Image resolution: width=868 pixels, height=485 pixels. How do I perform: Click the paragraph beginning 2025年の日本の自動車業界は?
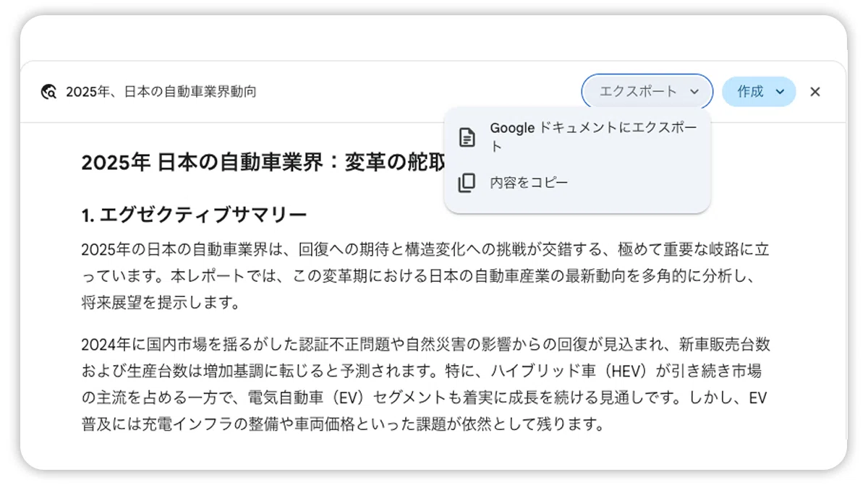pyautogui.click(x=426, y=276)
